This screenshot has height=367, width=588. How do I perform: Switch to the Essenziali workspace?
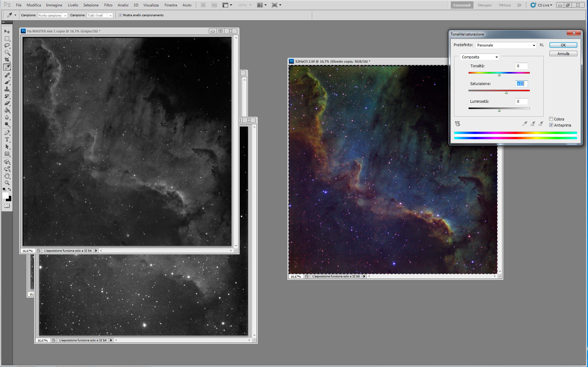(x=462, y=5)
